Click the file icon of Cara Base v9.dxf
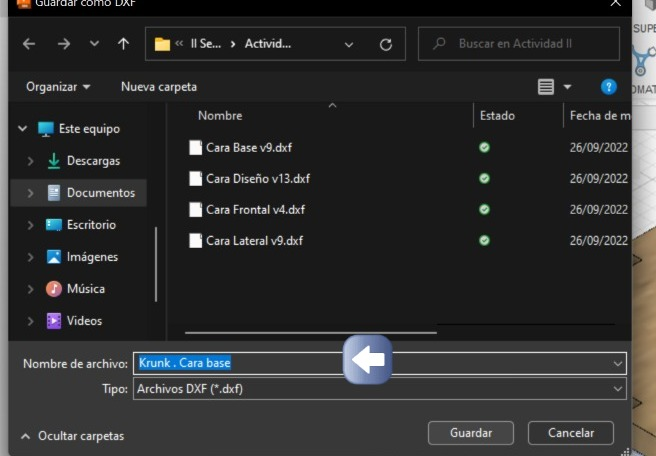Viewport: 656px width, 456px height. tap(195, 148)
